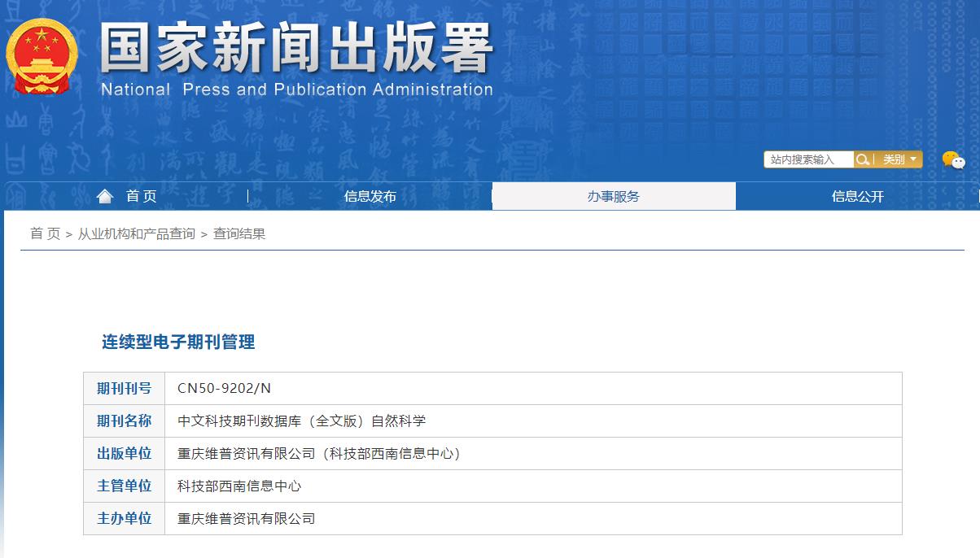This screenshot has width=980, height=558.
Task: Click the 期刊刊号 row label
Action: [x=124, y=388]
